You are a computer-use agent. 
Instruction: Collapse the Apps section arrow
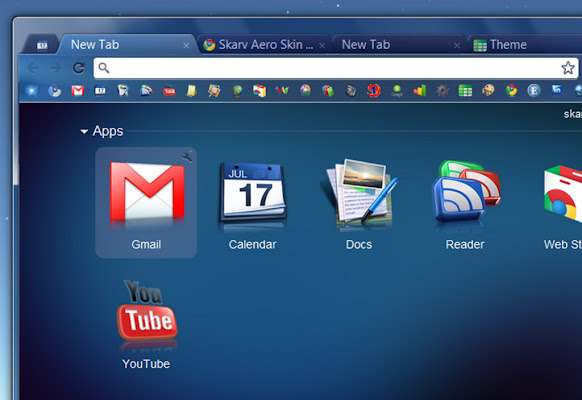coord(84,131)
